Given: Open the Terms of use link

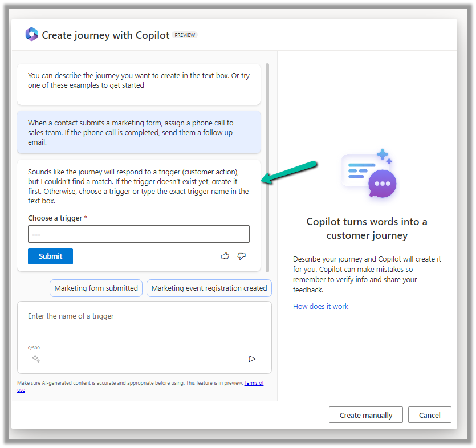Looking at the screenshot, I should 254,383.
